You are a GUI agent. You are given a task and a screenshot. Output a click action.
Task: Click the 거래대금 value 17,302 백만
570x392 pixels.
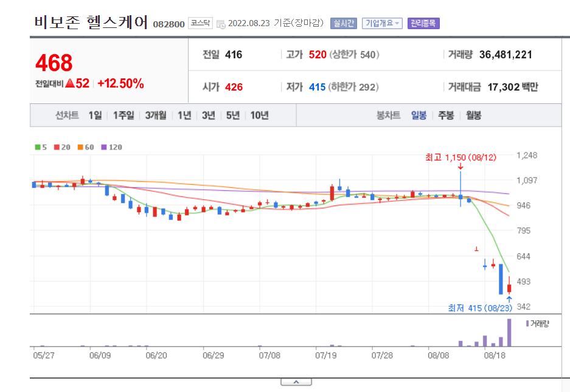point(513,87)
